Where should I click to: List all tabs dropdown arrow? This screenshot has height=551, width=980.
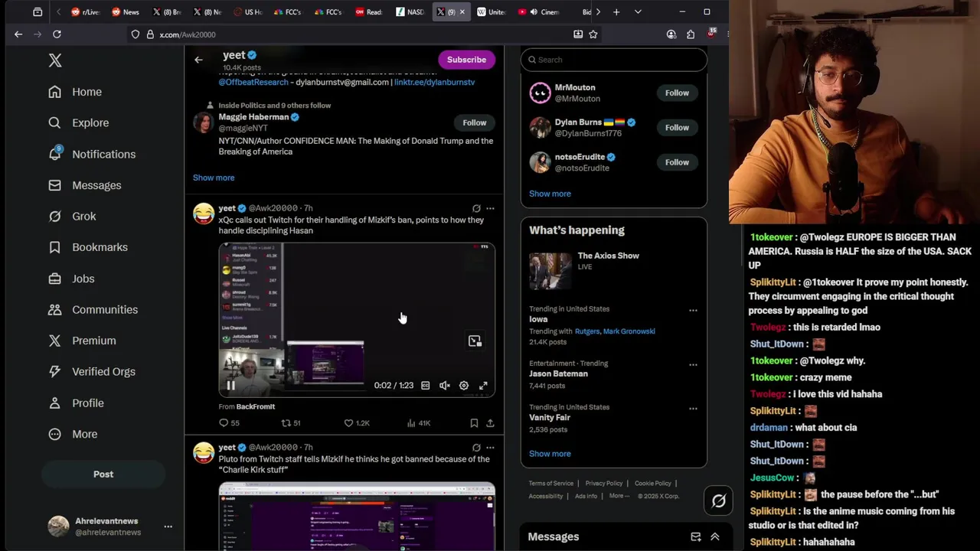coord(638,11)
